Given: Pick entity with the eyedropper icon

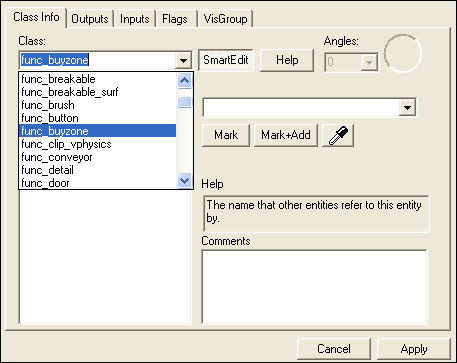Looking at the screenshot, I should click(x=338, y=135).
